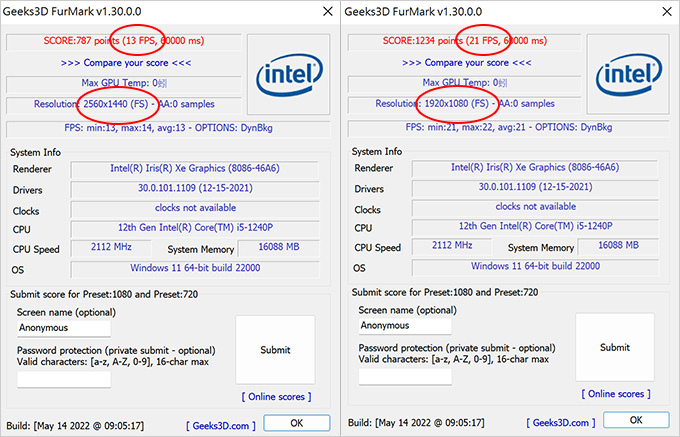Open Online scores link in right window
Image resolution: width=680 pixels, height=437 pixels.
click(x=616, y=394)
